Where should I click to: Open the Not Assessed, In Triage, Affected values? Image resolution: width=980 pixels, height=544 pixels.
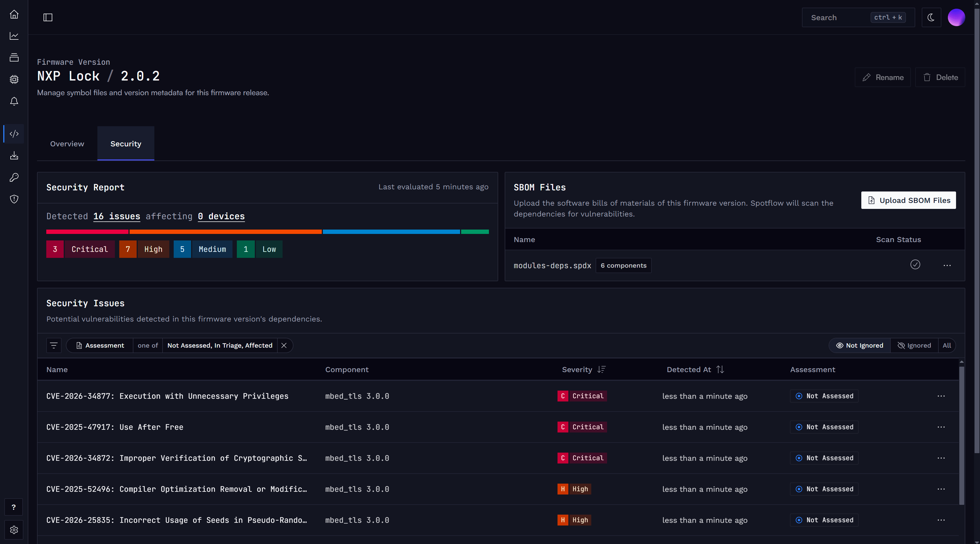(219, 345)
